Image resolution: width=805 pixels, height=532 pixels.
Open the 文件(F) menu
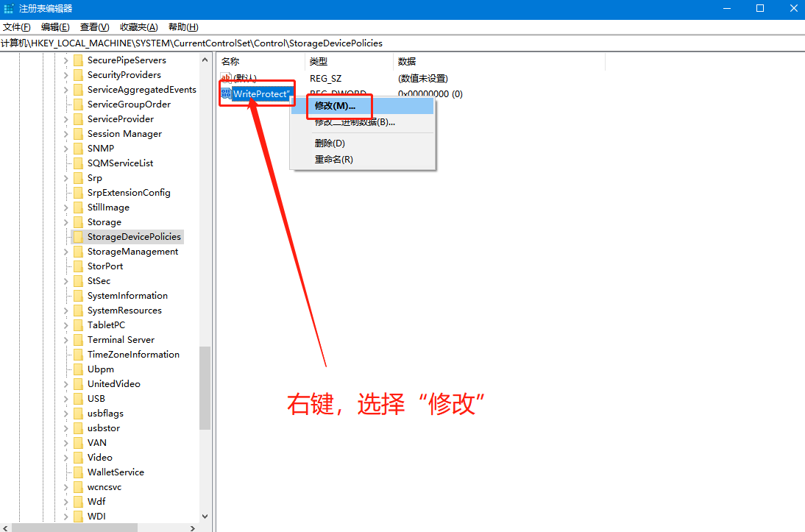point(16,27)
